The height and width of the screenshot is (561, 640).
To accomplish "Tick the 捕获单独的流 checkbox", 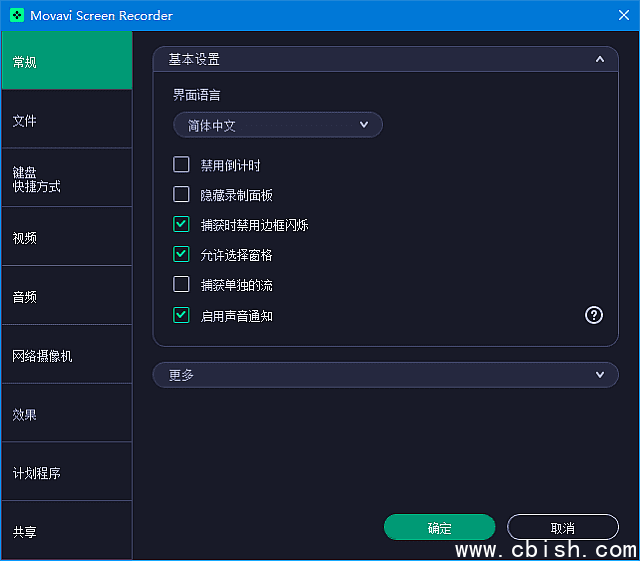I will click(181, 285).
